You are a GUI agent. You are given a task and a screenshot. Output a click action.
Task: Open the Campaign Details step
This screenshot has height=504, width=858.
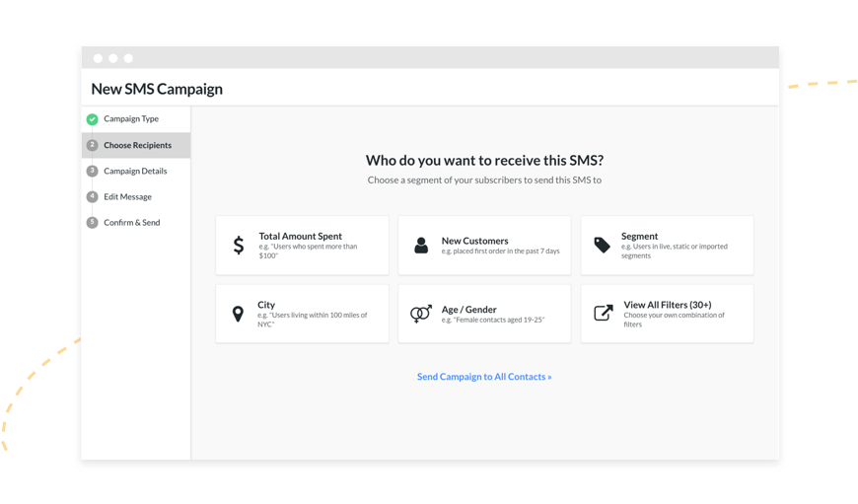[136, 171]
